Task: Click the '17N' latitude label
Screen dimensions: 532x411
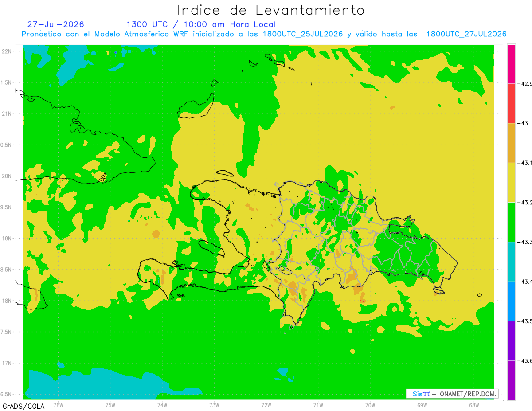Action: pyautogui.click(x=8, y=363)
